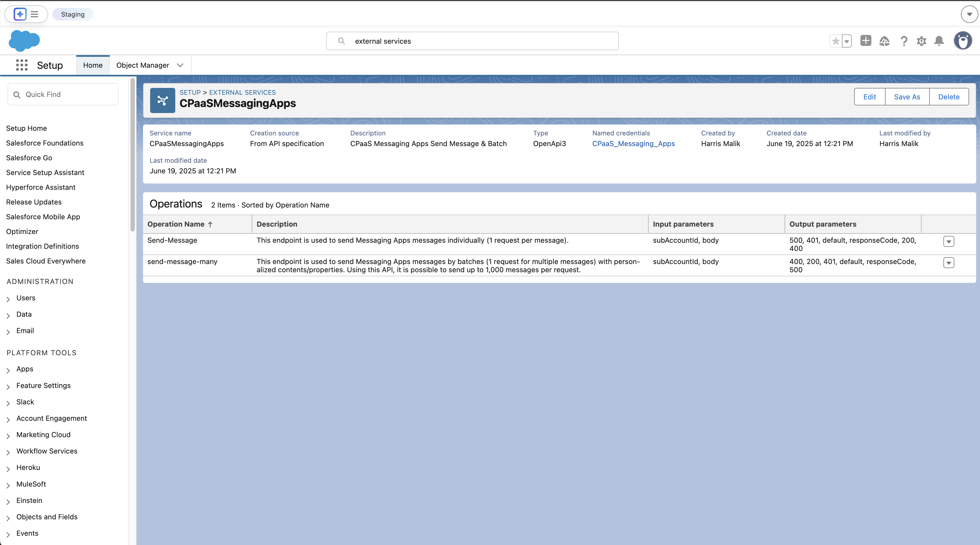Toggle the Send-Message row actions menu open
980x545 pixels.
click(x=949, y=241)
